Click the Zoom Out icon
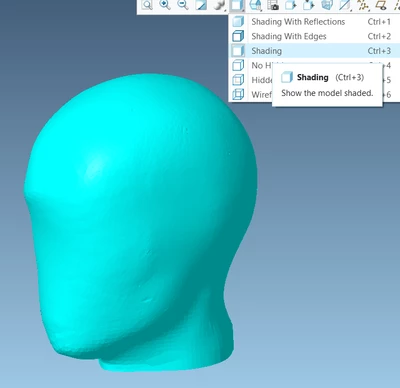The width and height of the screenshot is (400, 388). pyautogui.click(x=183, y=5)
